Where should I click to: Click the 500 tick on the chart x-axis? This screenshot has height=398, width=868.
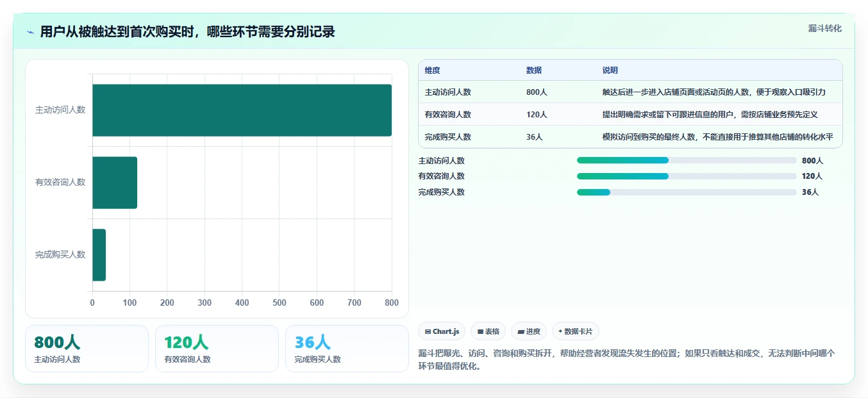pyautogui.click(x=280, y=303)
